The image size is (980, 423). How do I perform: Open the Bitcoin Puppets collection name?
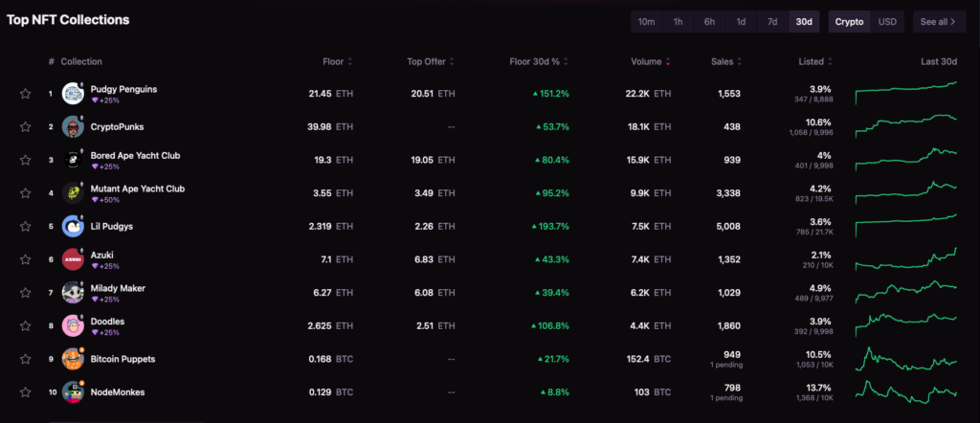coord(123,359)
